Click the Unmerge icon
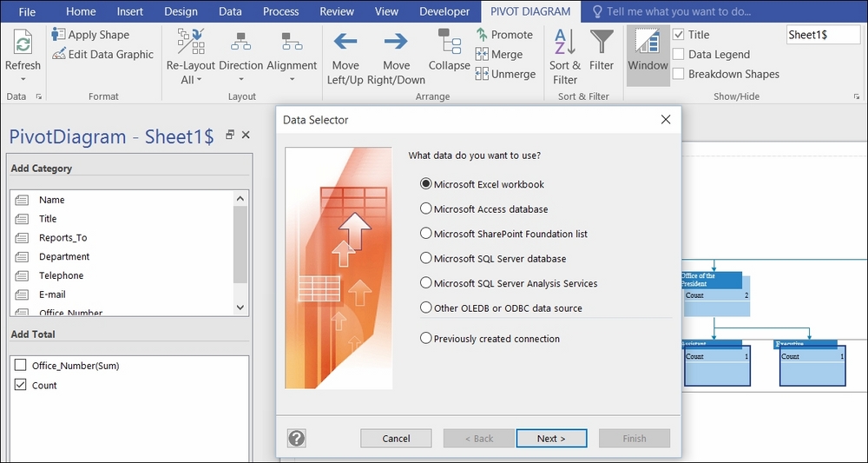This screenshot has height=463, width=868. (482, 74)
